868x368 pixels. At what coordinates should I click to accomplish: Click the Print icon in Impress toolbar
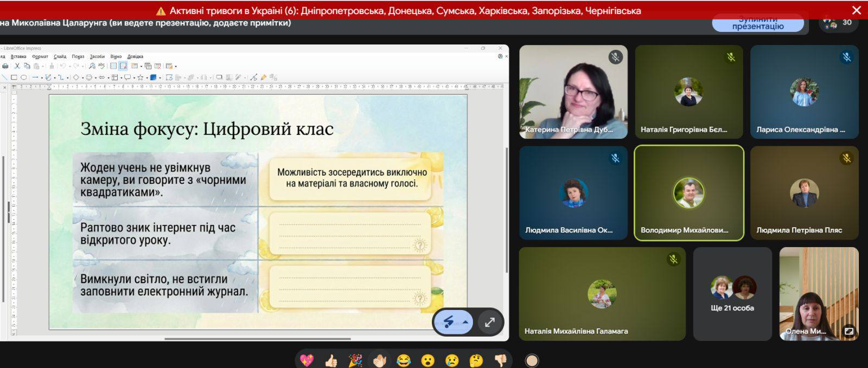pyautogui.click(x=5, y=66)
